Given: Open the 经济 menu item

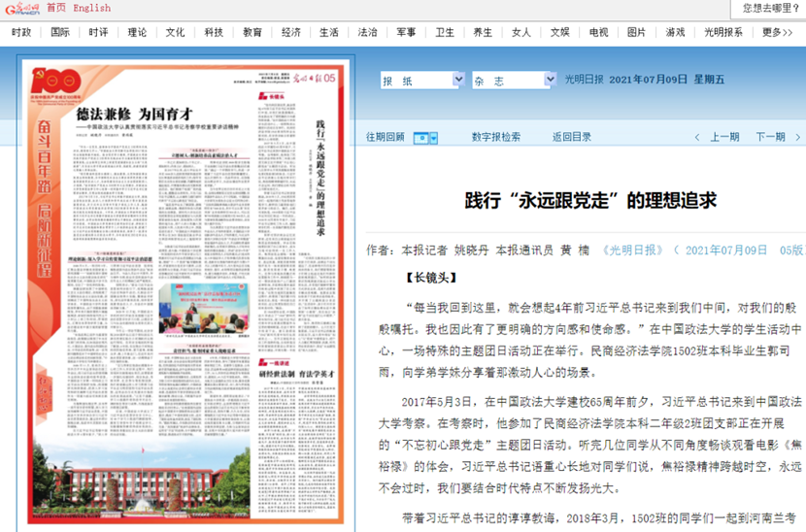Looking at the screenshot, I should pos(290,32).
